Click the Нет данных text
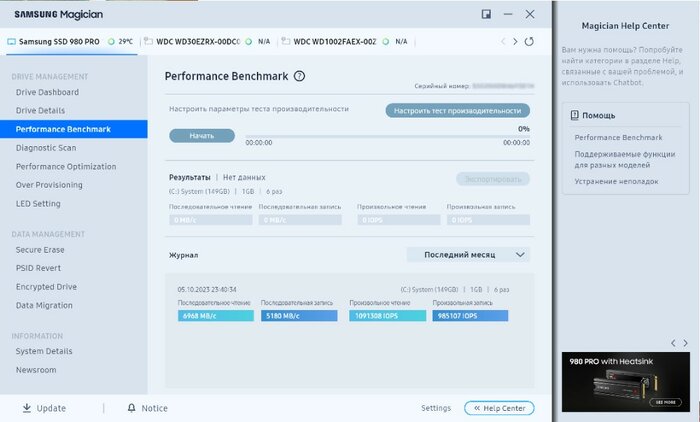The width and height of the screenshot is (700, 422). tap(244, 177)
